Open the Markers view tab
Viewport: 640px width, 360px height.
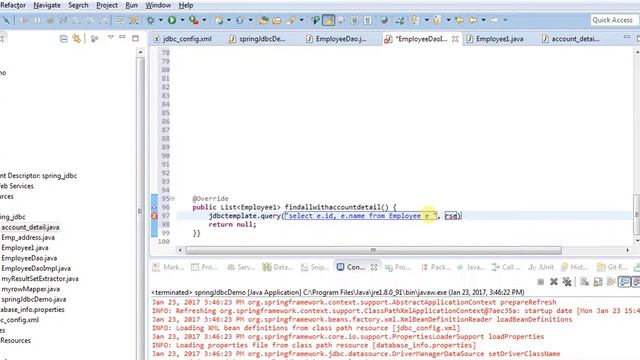click(168, 267)
